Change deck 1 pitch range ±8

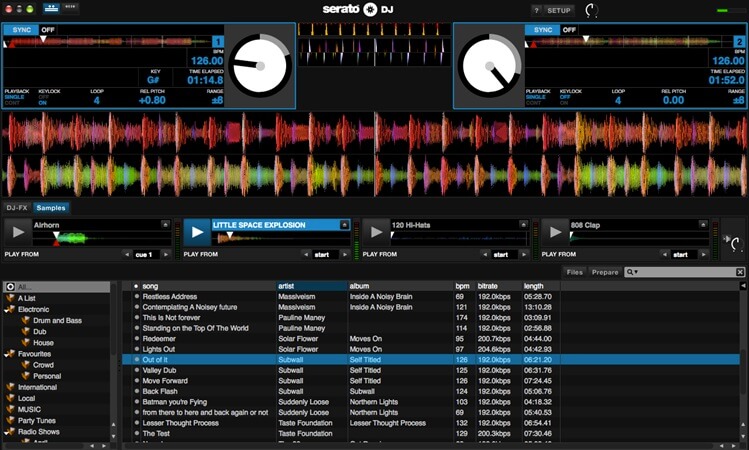[x=217, y=100]
